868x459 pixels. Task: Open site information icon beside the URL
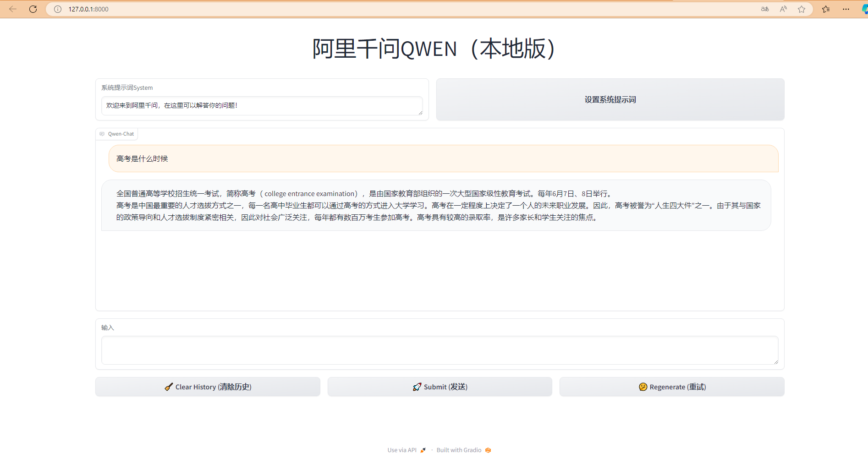click(58, 9)
